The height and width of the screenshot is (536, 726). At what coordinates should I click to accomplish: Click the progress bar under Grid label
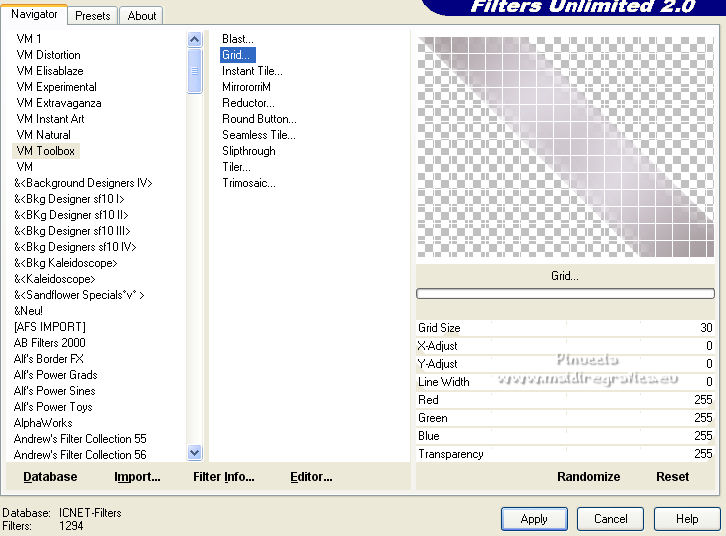[565, 293]
